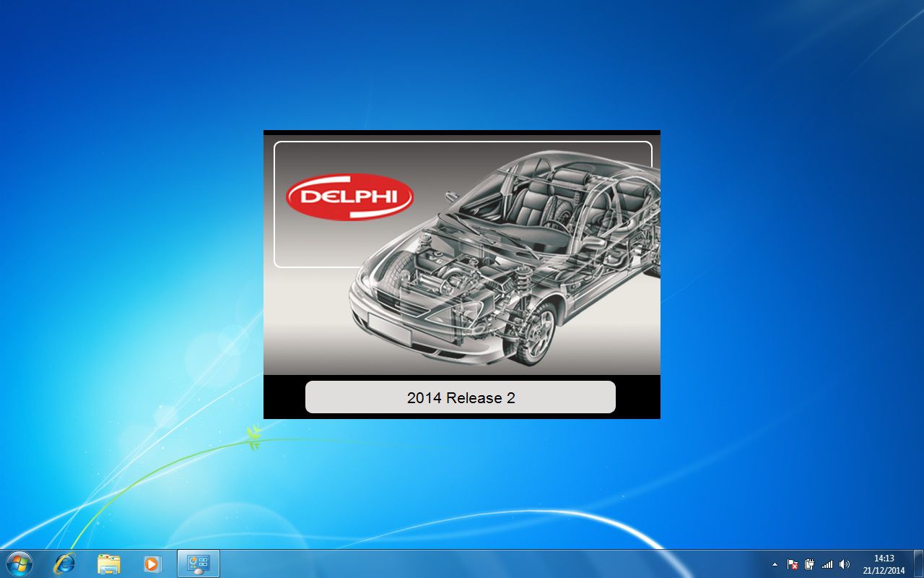Image resolution: width=924 pixels, height=578 pixels.
Task: Show hidden system tray icons arrow
Action: (775, 564)
